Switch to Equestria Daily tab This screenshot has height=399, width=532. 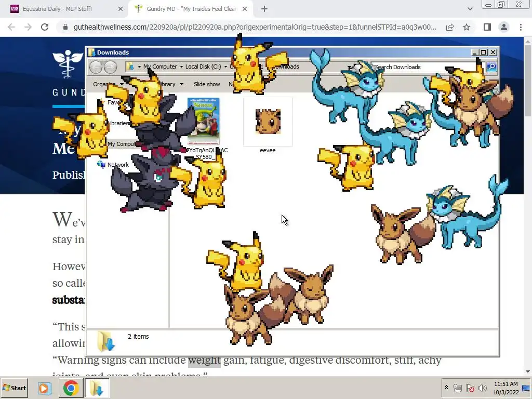(x=64, y=9)
